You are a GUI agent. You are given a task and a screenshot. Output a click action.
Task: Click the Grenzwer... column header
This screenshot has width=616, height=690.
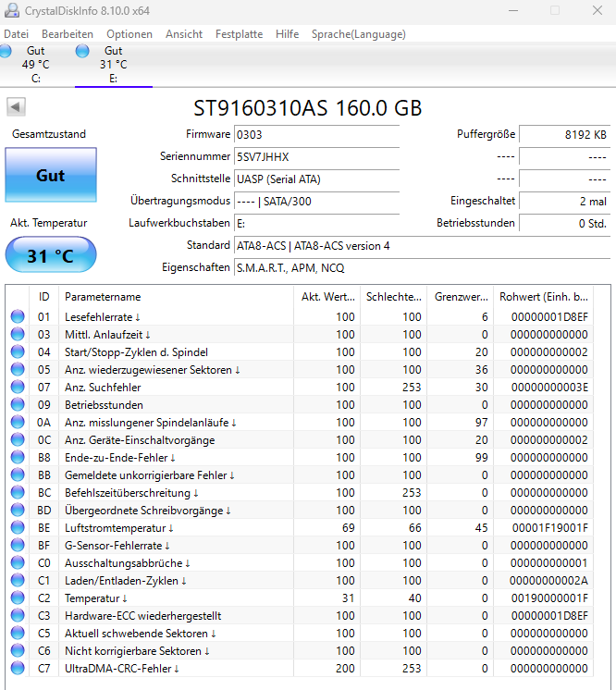[x=461, y=297]
